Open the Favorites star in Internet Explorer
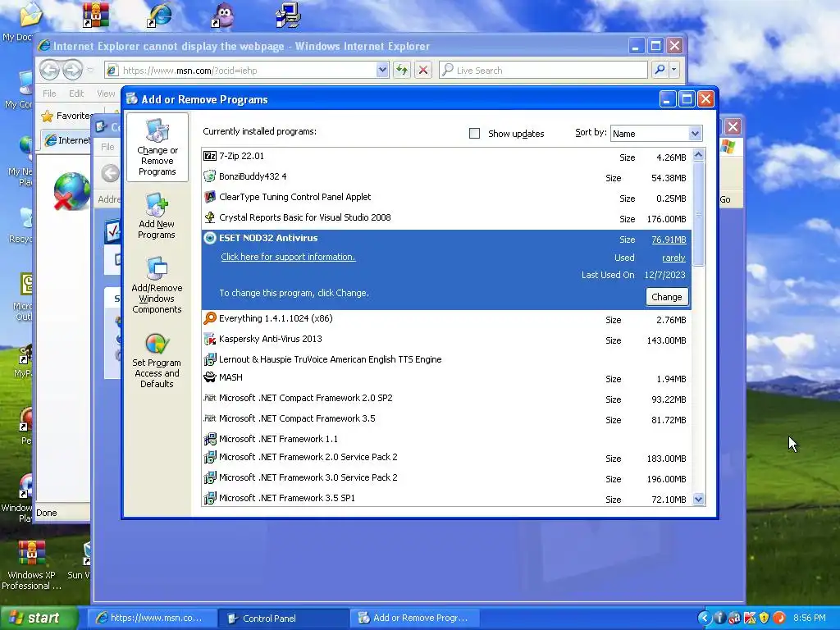The height and width of the screenshot is (630, 840). (x=47, y=116)
